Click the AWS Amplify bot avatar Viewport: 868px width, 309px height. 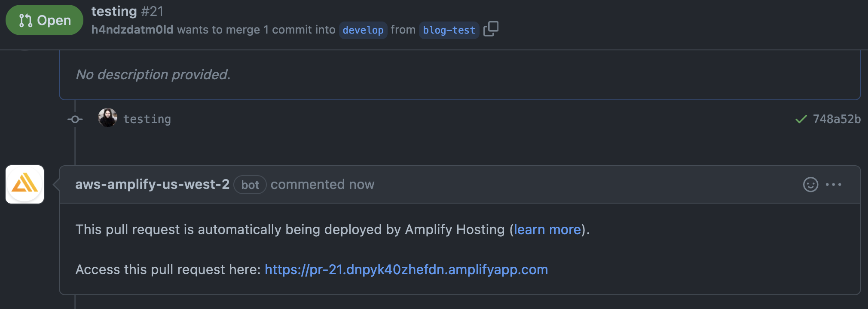click(25, 185)
